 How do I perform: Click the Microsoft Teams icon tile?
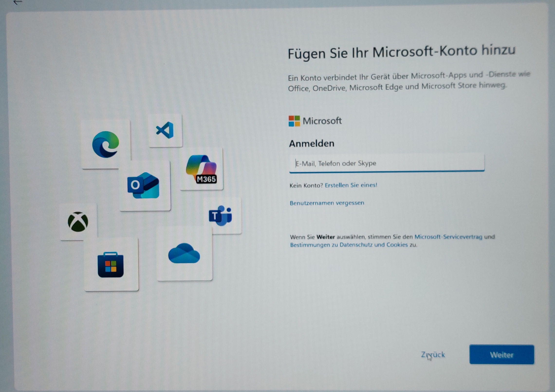pyautogui.click(x=221, y=216)
